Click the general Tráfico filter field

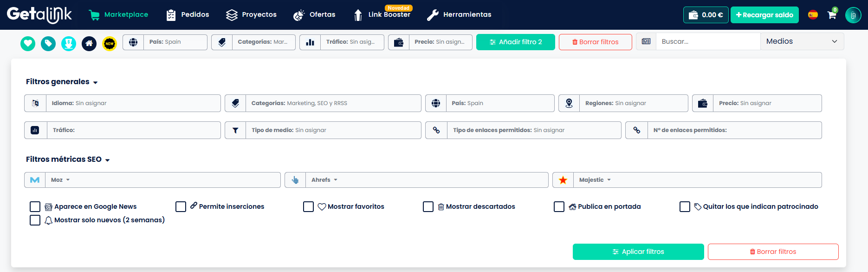click(134, 130)
